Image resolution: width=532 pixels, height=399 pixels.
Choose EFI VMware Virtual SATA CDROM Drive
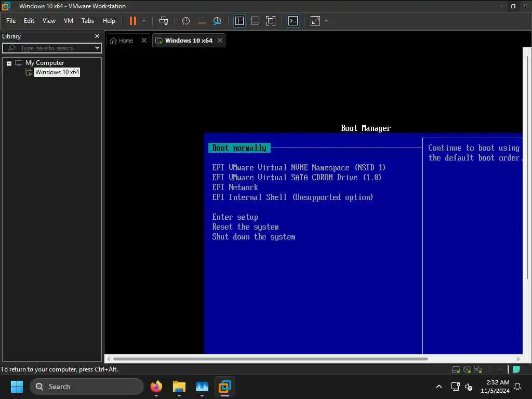[x=297, y=178]
